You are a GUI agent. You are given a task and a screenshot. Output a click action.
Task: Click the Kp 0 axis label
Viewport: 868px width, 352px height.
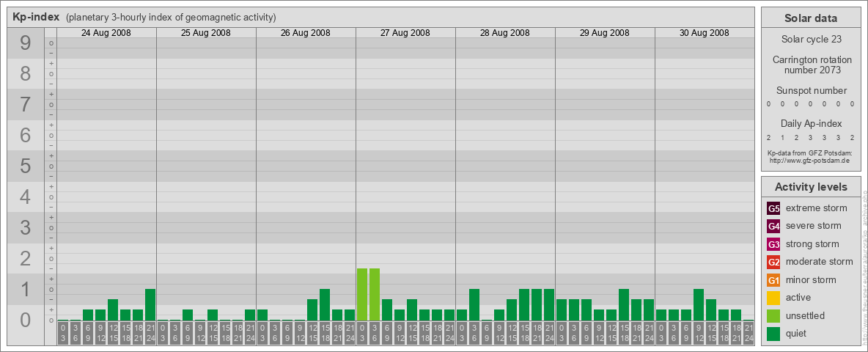coord(26,319)
